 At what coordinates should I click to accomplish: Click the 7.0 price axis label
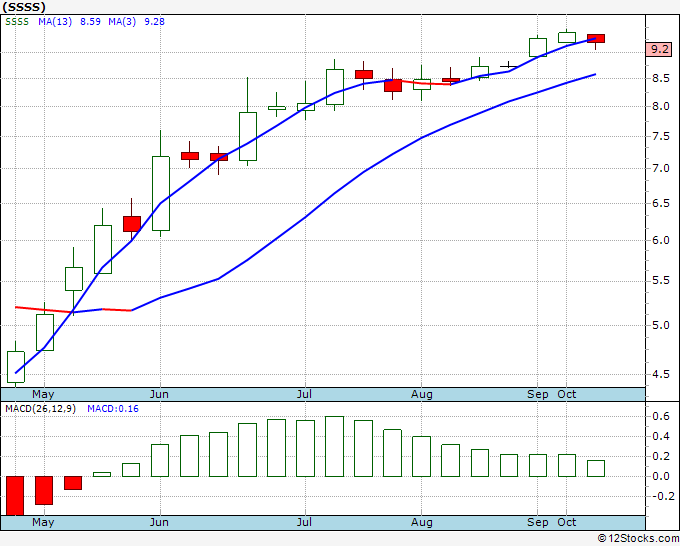[x=660, y=168]
